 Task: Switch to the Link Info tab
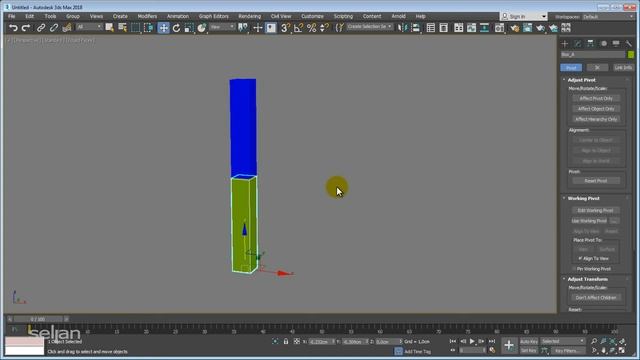623,67
